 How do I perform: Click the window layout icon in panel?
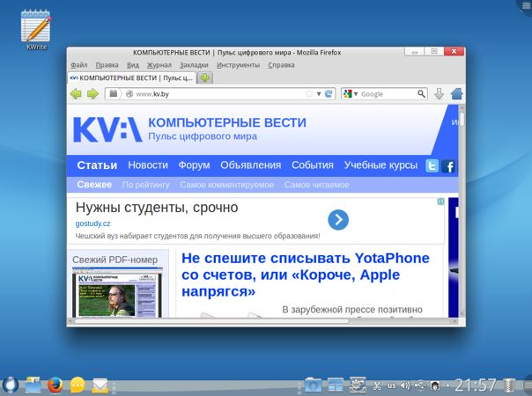(x=336, y=385)
